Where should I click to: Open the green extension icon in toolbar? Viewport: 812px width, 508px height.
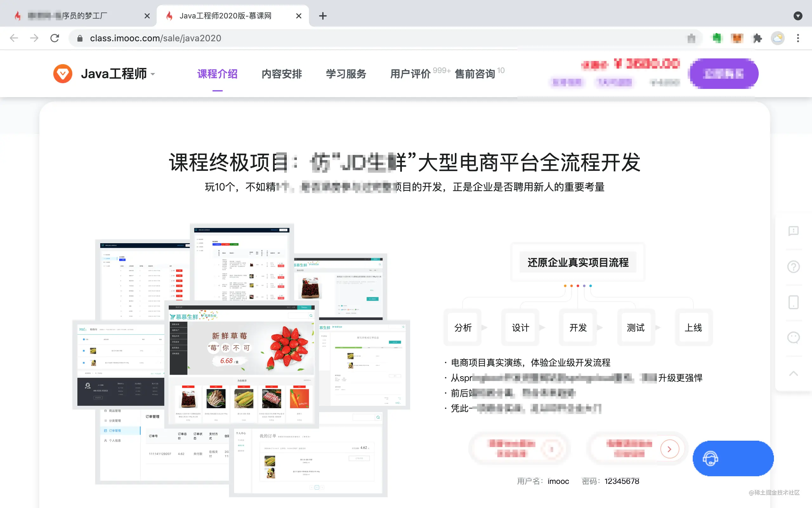tap(717, 38)
